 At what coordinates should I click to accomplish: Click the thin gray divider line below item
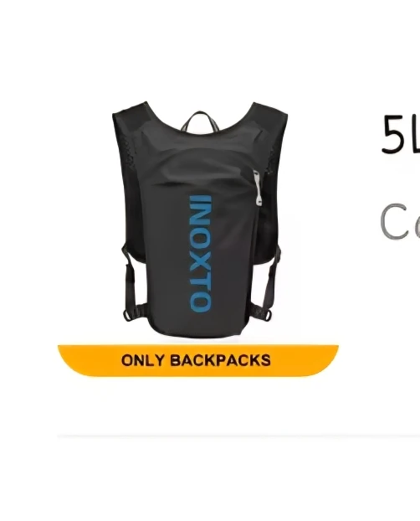pos(238,436)
